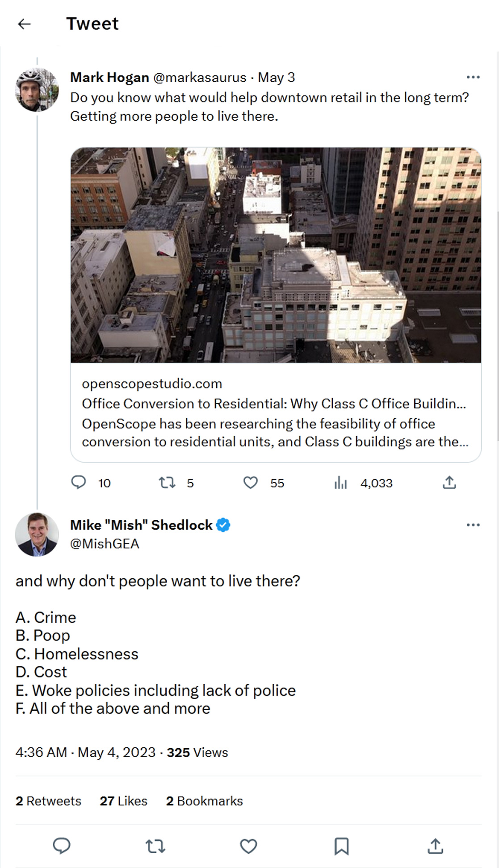
Task: Retweet Mish Shedlock's tweet
Action: [x=155, y=846]
